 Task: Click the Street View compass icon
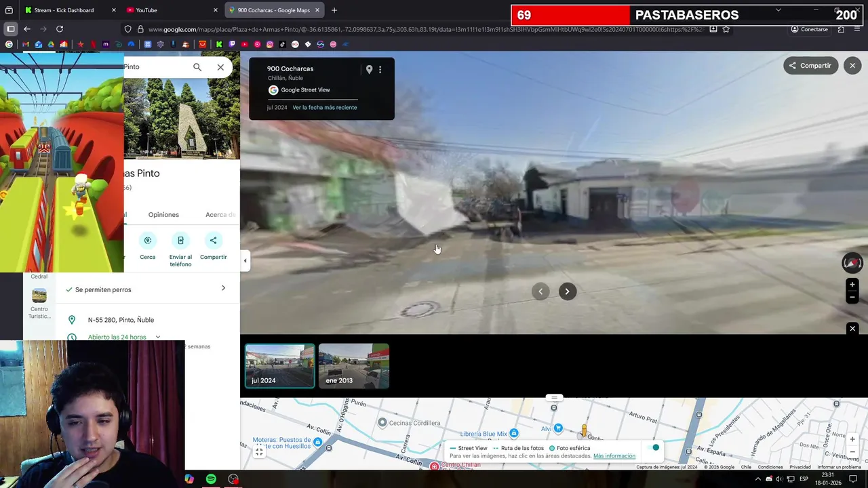coord(852,262)
